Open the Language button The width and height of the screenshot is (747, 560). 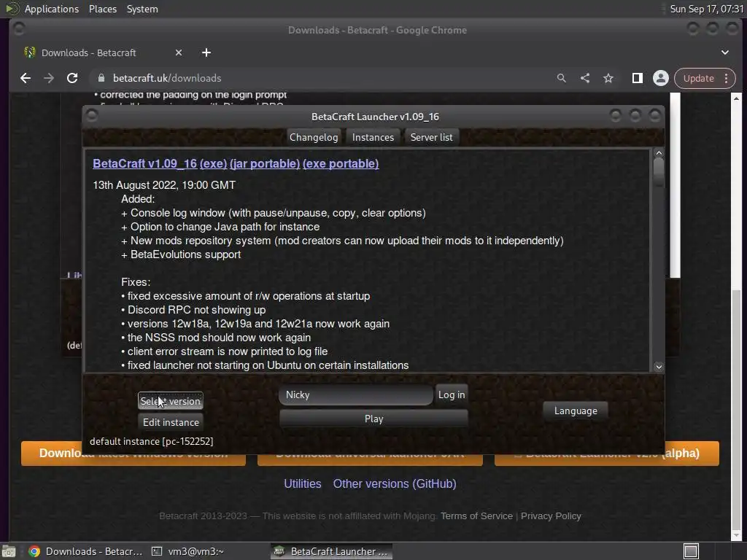[x=576, y=411]
